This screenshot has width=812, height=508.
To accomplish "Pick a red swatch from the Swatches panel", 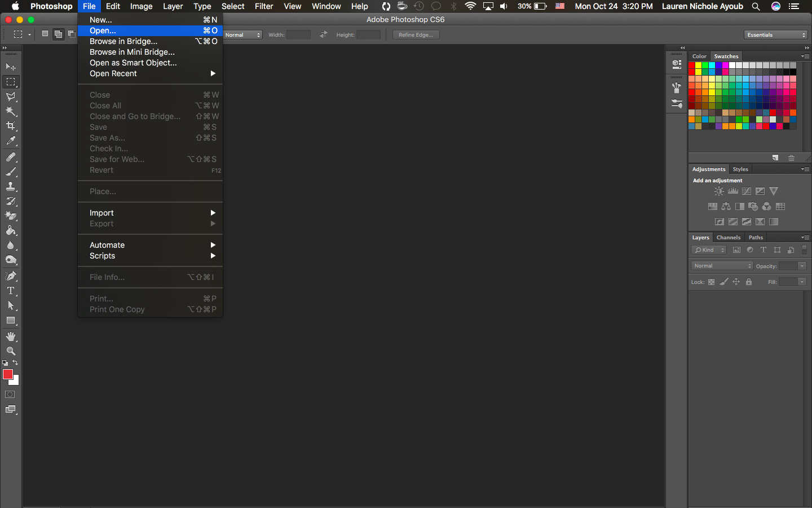I will pyautogui.click(x=691, y=66).
